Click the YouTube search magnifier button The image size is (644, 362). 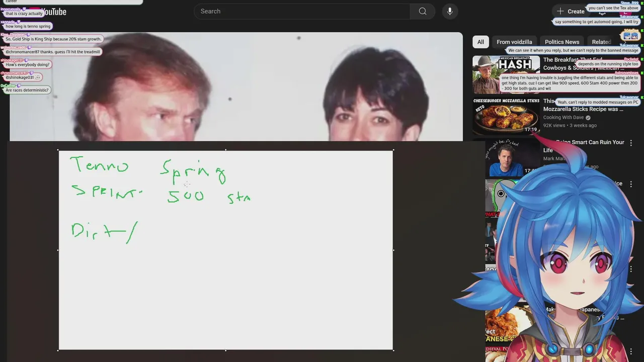pos(423,11)
